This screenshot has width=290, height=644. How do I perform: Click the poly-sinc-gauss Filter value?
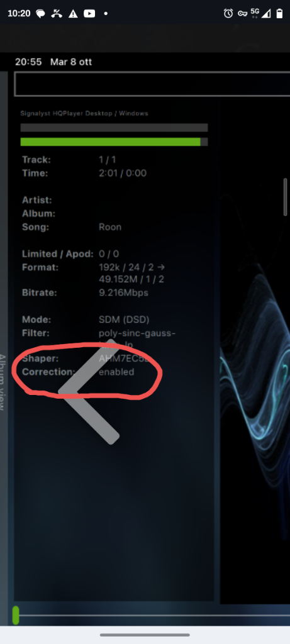137,338
